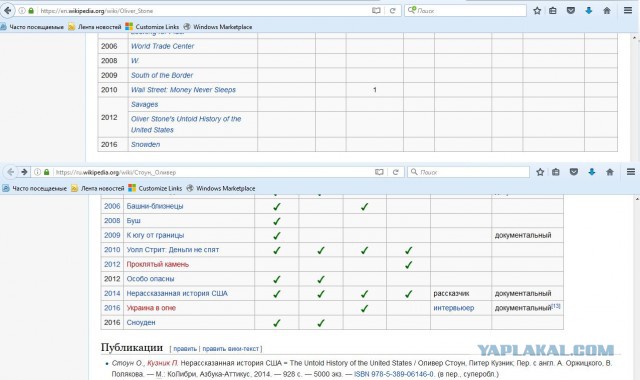Go back in the en.wikipedia window
Image resolution: width=640 pixels, height=380 pixels.
7,11
